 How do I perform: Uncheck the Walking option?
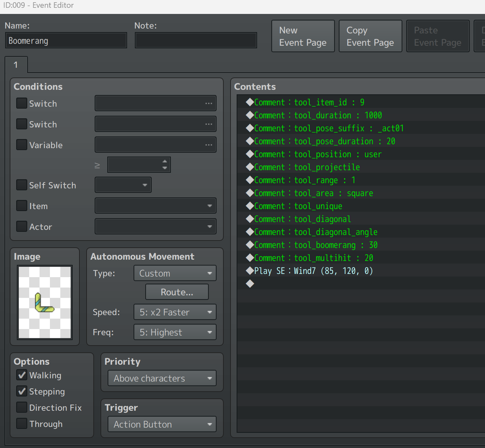pos(22,375)
